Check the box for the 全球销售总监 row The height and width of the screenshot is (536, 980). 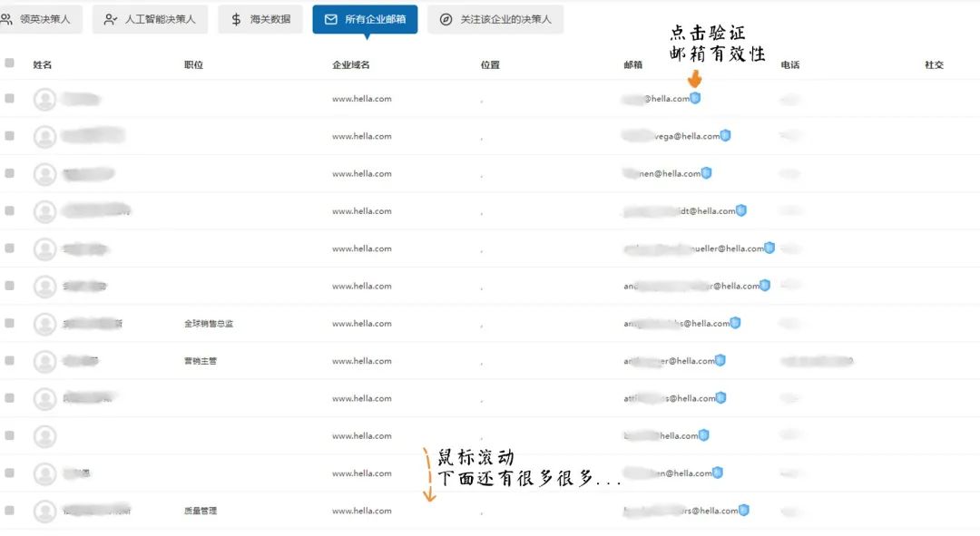click(10, 323)
